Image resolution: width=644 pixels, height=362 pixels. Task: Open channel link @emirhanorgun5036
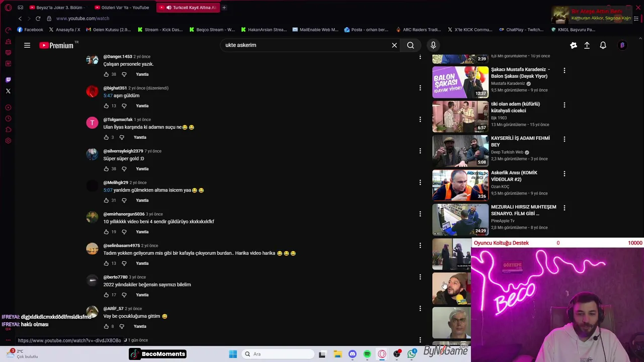click(x=124, y=214)
